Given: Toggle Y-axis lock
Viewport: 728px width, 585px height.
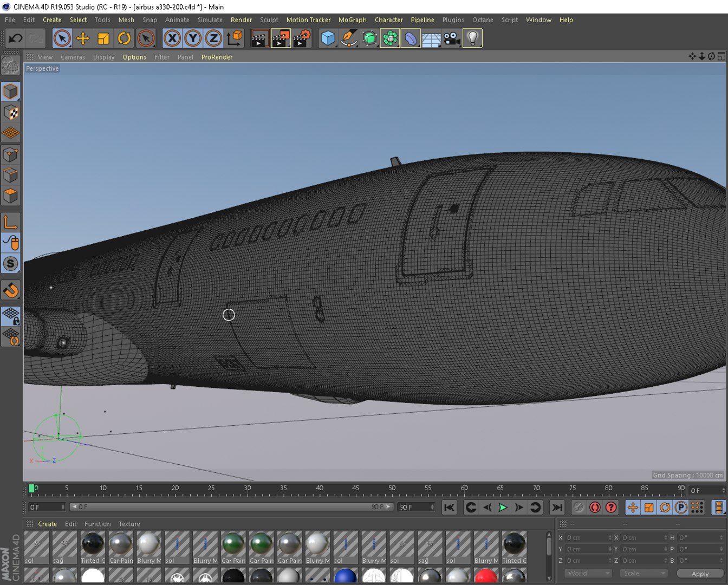Looking at the screenshot, I should tap(193, 38).
